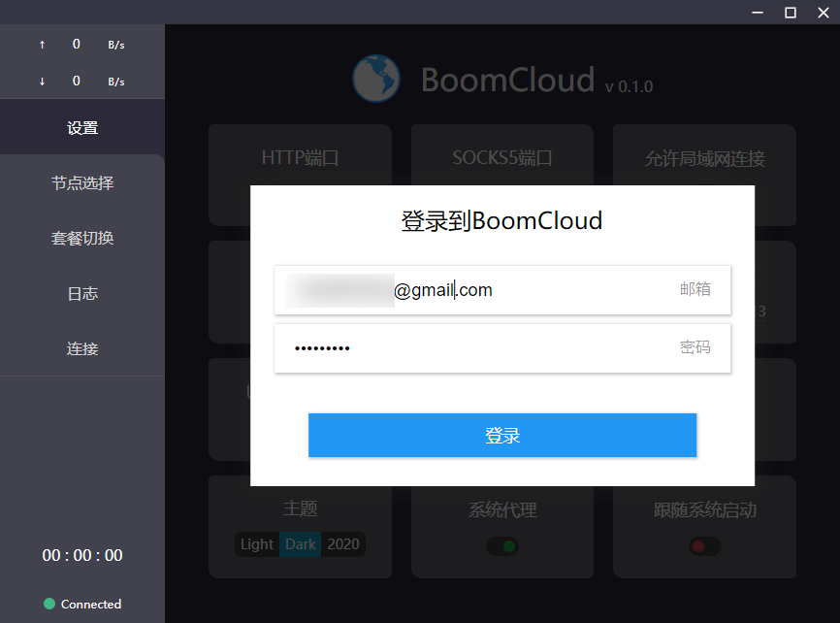Select the Light theme option

point(257,544)
